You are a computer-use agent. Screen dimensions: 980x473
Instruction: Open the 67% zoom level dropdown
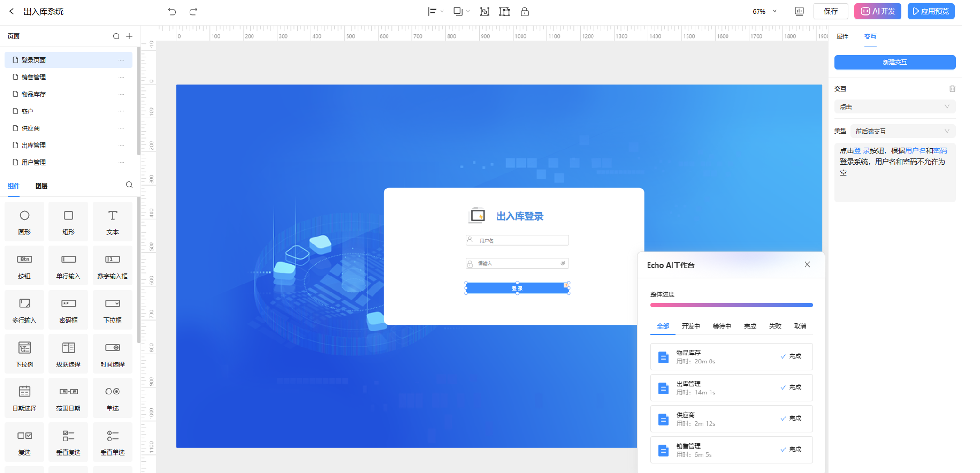(765, 11)
